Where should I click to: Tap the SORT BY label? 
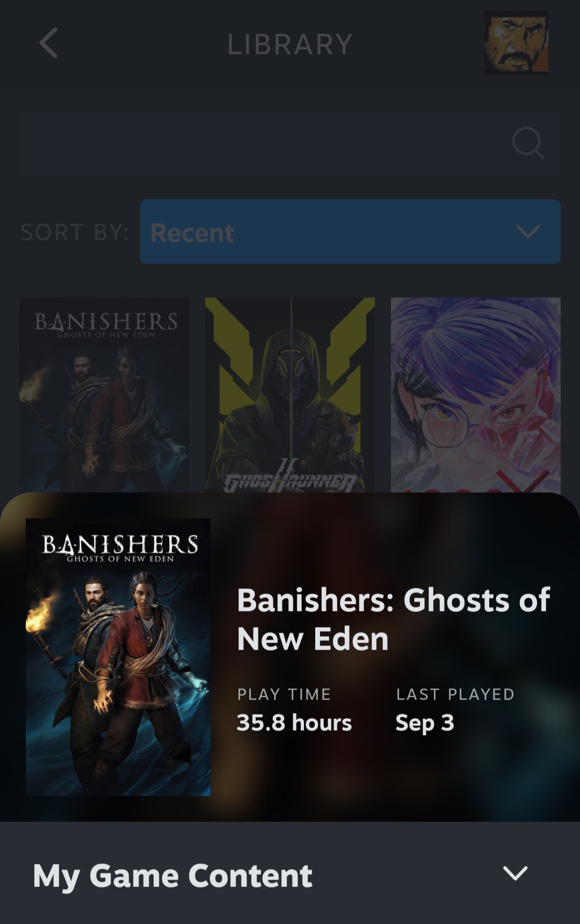point(75,232)
